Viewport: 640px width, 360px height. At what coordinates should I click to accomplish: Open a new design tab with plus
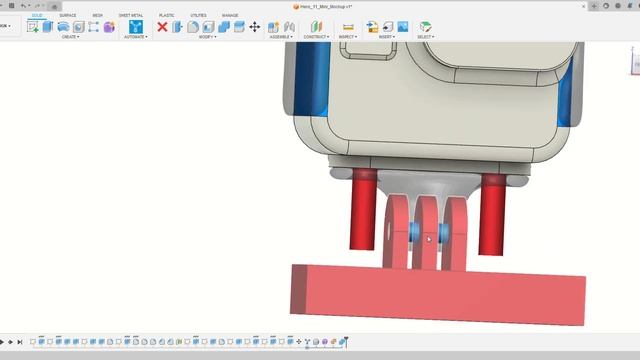point(594,6)
